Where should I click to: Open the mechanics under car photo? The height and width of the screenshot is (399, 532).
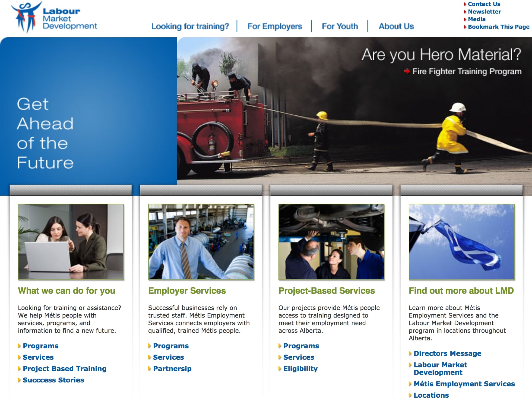331,242
